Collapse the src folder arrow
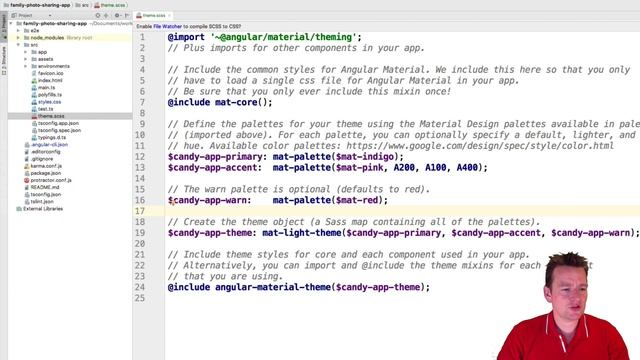The height and width of the screenshot is (360, 640). (18, 45)
